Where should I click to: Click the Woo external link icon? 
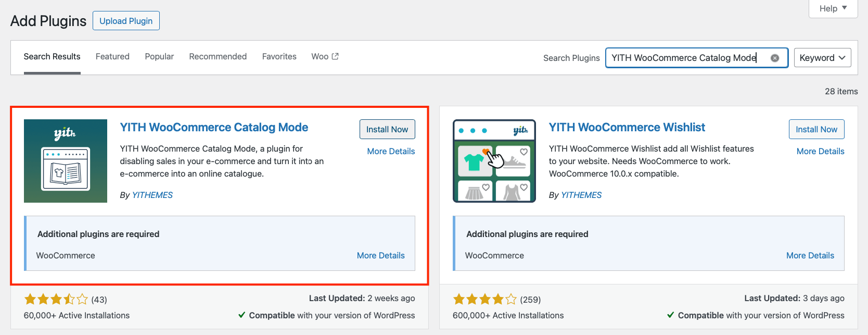pyautogui.click(x=335, y=56)
